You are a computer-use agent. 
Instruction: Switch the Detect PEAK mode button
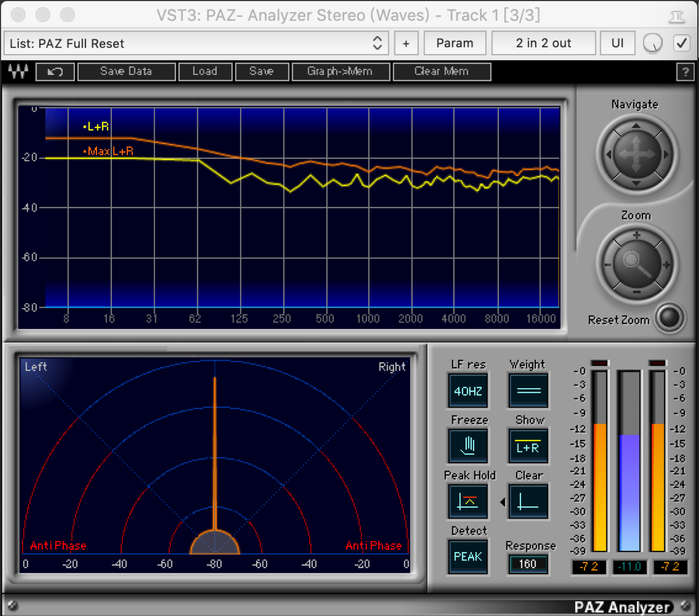(468, 557)
